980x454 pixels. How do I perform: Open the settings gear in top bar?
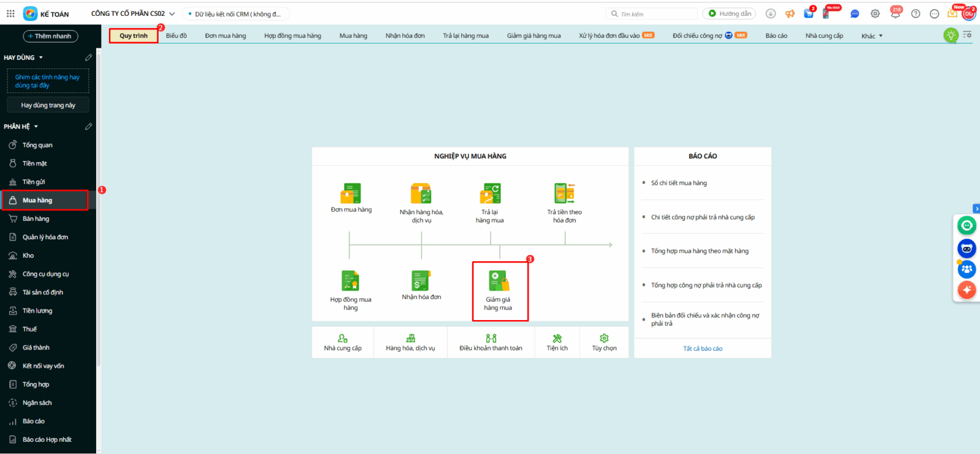[x=875, y=13]
